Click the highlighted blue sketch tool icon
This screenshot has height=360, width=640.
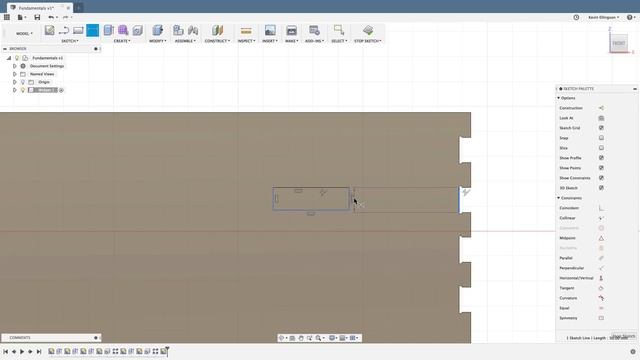pyautogui.click(x=93, y=30)
